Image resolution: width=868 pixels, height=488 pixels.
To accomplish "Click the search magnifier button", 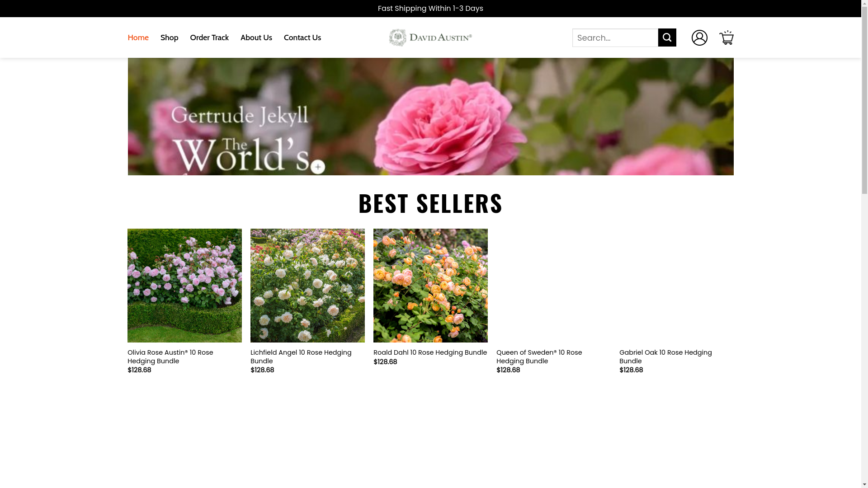I will (667, 38).
